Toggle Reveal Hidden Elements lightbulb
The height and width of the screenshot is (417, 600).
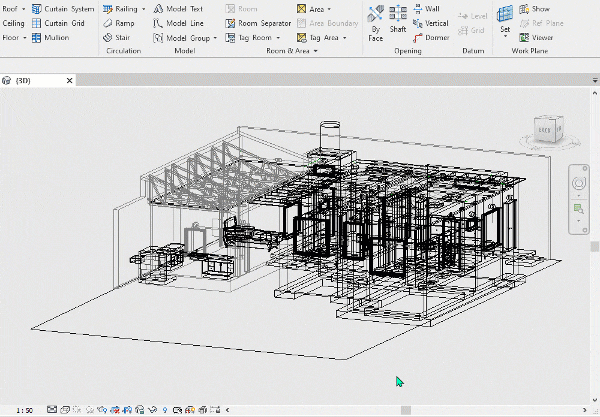[165, 410]
